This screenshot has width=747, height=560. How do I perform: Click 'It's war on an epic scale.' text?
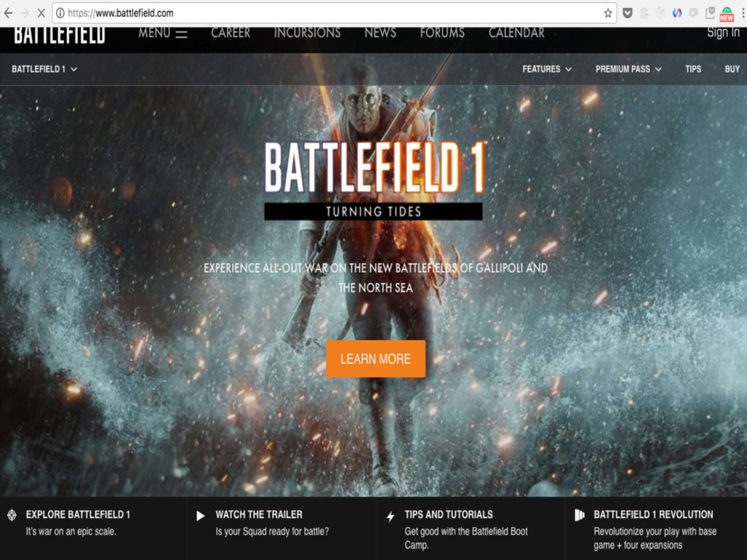[x=71, y=532]
